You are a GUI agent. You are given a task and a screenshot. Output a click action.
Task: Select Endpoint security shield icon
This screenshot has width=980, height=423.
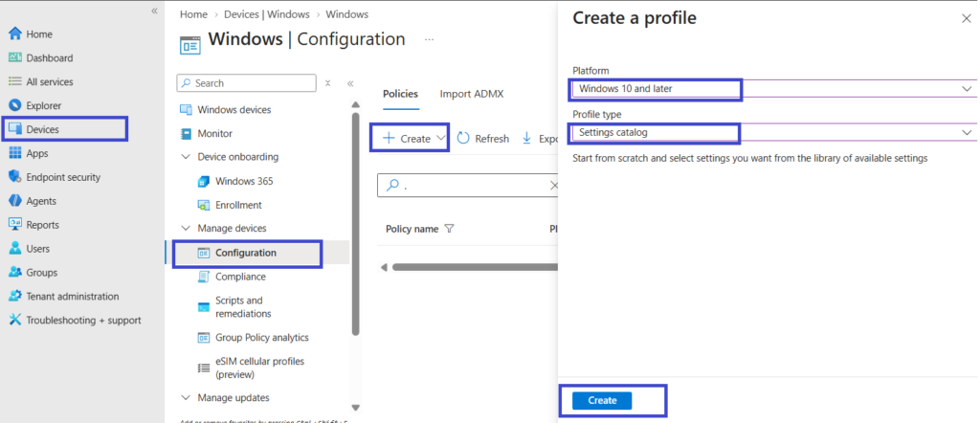point(15,177)
